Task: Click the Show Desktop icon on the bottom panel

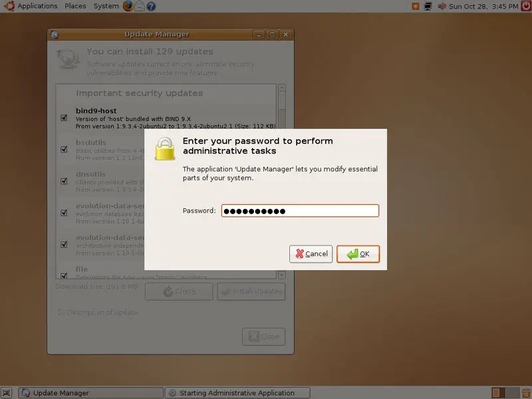Action: click(7, 393)
